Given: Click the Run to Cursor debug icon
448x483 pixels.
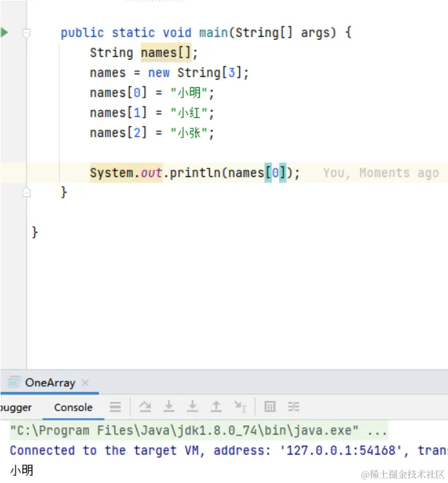Looking at the screenshot, I should [240, 407].
